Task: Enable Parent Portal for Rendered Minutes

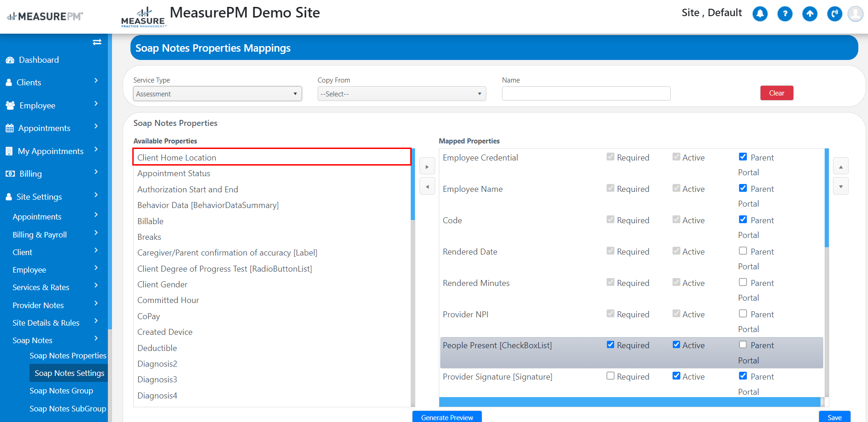Action: point(743,282)
